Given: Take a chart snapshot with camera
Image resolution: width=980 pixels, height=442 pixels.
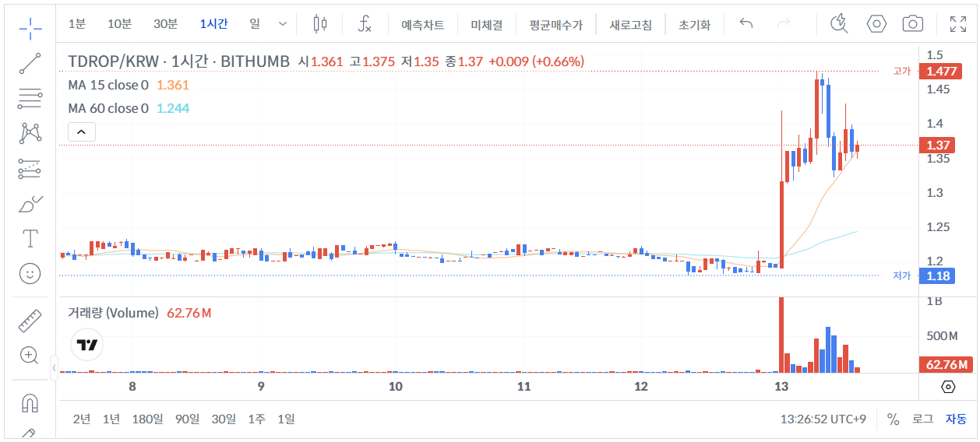Looking at the screenshot, I should coord(913,24).
